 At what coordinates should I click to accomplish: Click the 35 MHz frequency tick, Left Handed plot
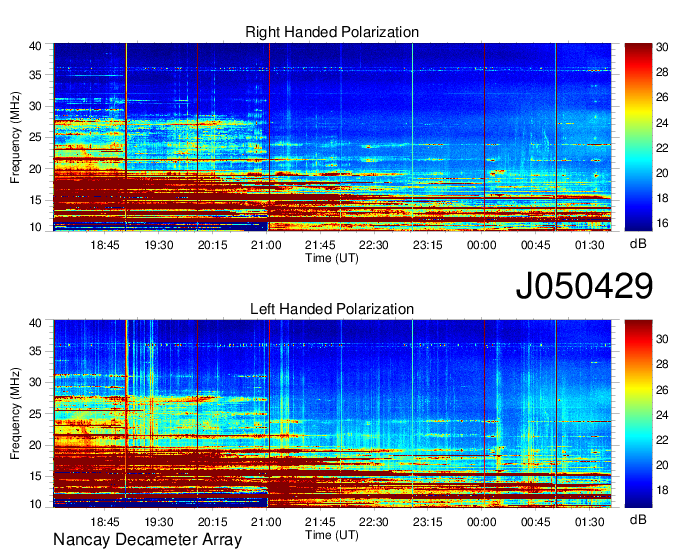[36, 351]
